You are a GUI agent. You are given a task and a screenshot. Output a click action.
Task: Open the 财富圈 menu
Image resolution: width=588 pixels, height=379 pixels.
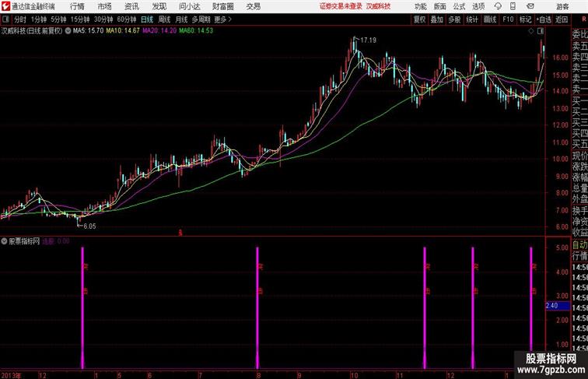point(222,6)
